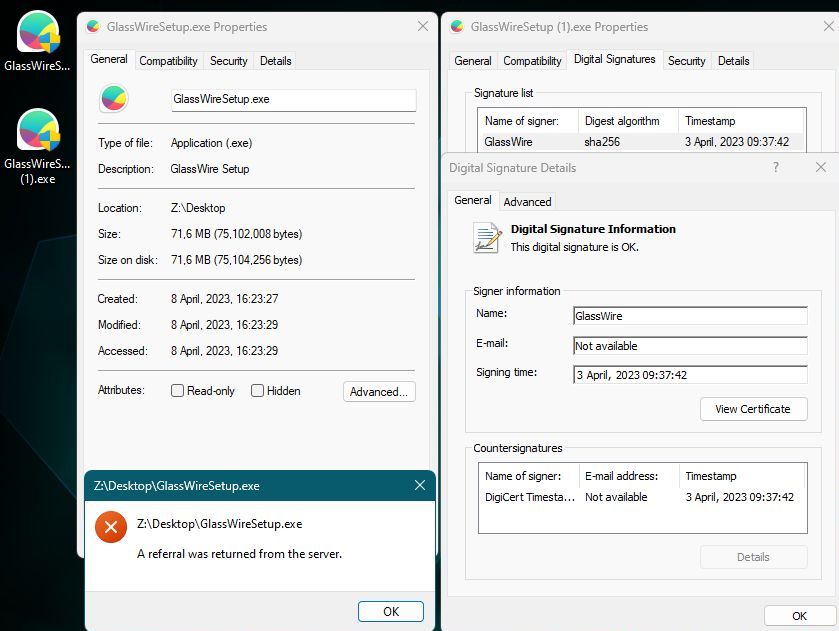Open Details tab in GlassWireSetup (1).exe Properties
This screenshot has width=839, height=631.
tap(734, 61)
